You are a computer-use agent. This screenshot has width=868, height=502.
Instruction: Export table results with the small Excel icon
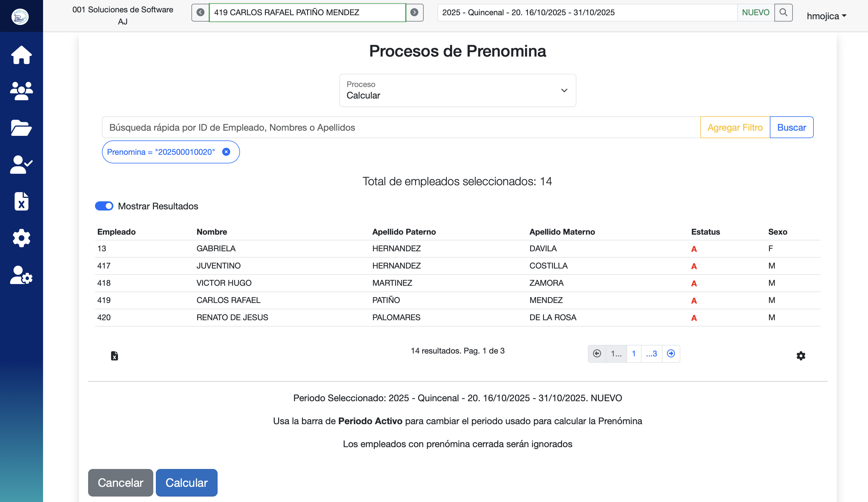114,356
